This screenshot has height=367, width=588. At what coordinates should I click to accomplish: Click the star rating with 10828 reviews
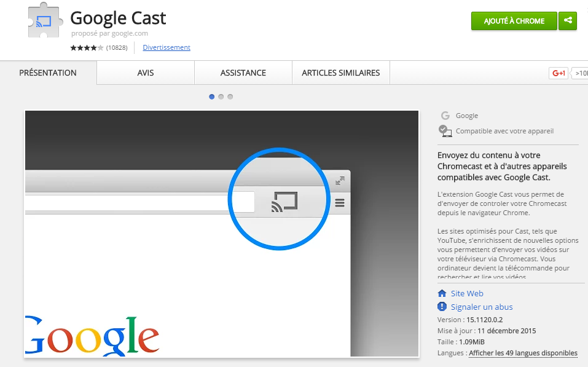coord(86,47)
